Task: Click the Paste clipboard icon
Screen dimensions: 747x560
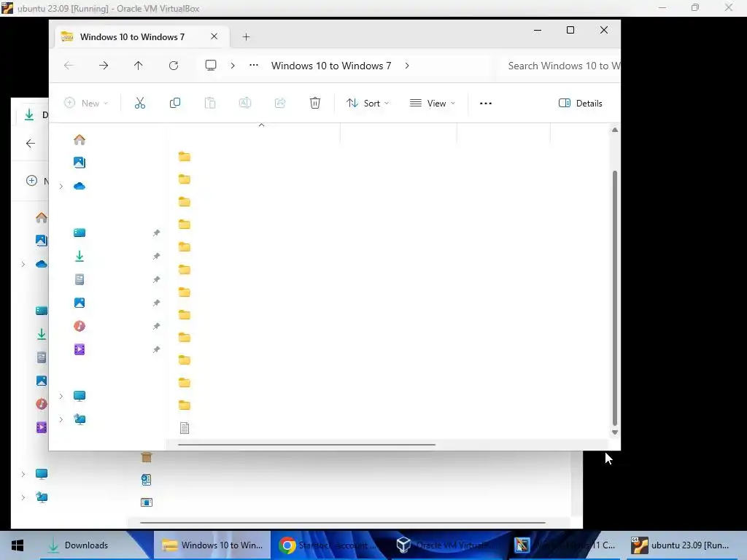Action: click(210, 103)
